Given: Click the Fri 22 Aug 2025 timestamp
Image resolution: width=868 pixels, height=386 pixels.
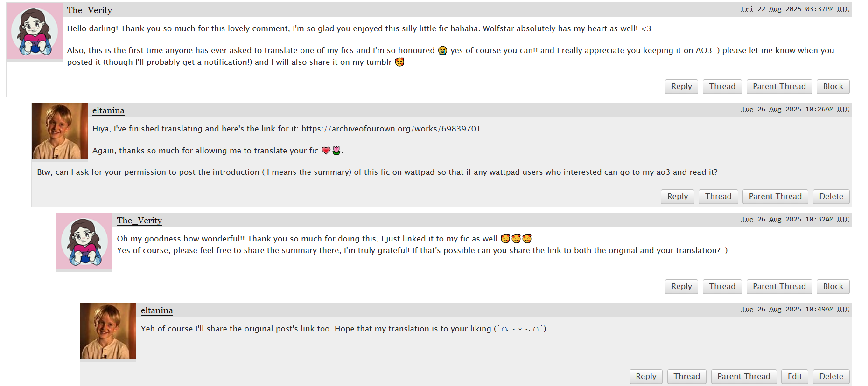Looking at the screenshot, I should [x=795, y=9].
